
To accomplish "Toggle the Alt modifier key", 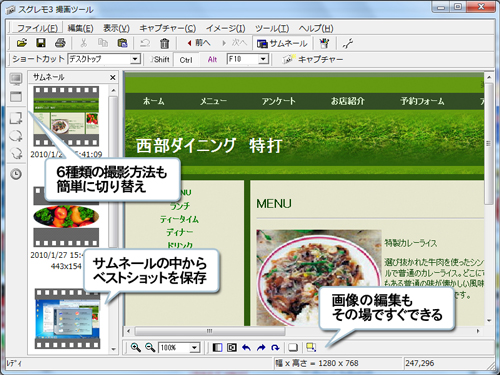I will point(212,59).
